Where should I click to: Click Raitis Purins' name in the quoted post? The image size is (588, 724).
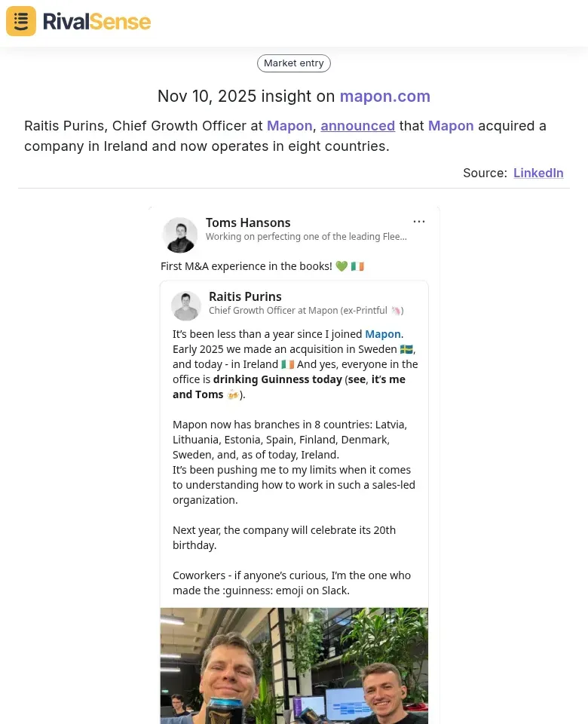point(245,296)
